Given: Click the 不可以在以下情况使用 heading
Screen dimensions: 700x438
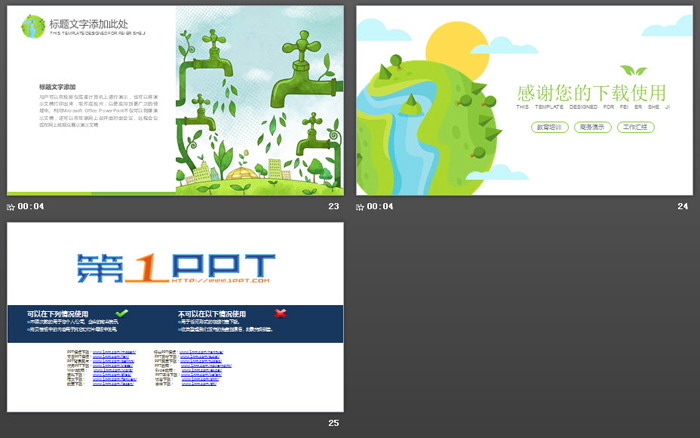Looking at the screenshot, I should tap(212, 314).
